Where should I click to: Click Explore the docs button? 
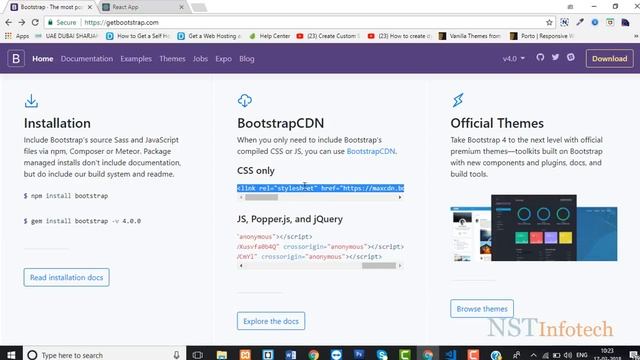pyautogui.click(x=271, y=321)
